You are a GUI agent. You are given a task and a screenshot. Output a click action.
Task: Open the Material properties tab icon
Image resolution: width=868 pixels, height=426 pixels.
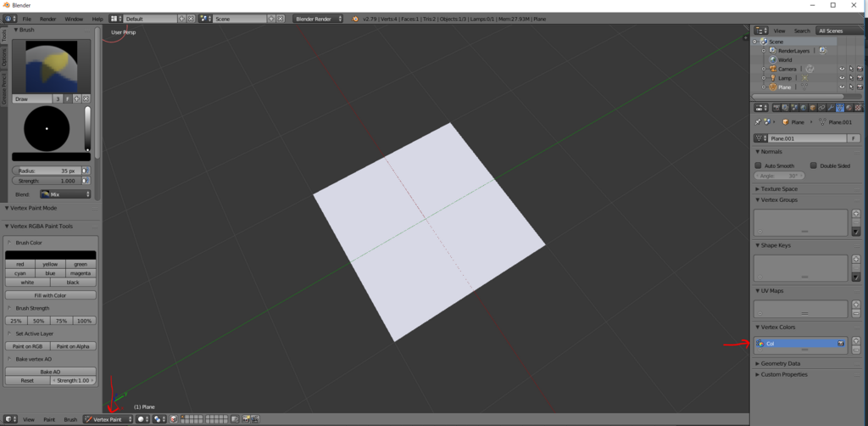pos(849,108)
